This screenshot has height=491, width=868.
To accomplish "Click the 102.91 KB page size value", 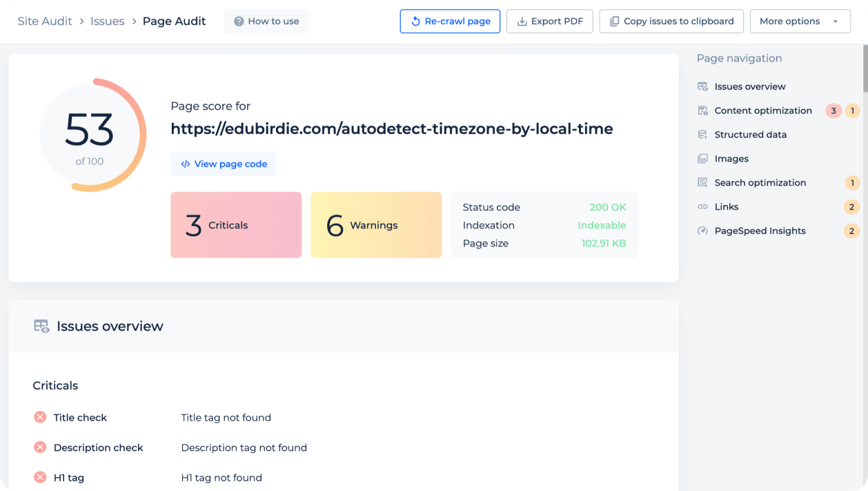I will [604, 244].
